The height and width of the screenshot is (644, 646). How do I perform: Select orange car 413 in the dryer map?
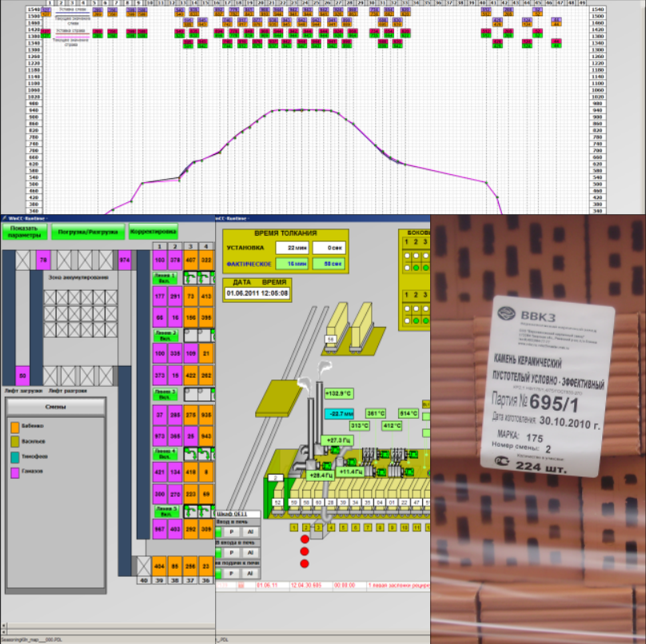pos(206,296)
